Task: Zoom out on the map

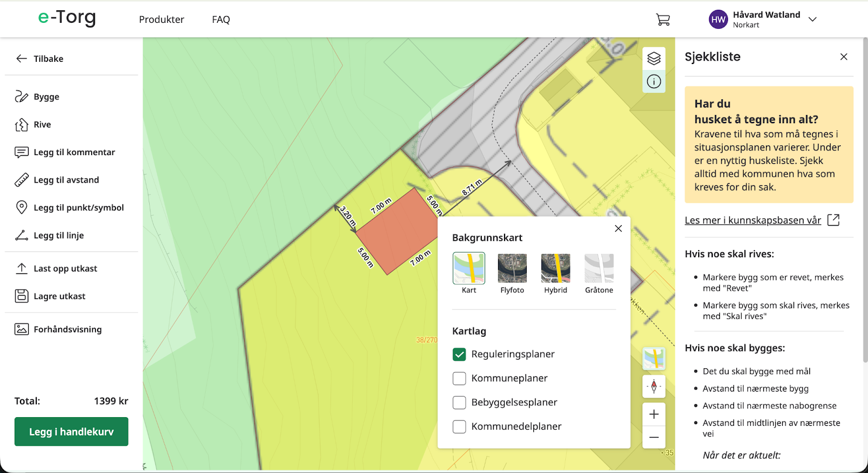Action: [x=654, y=437]
